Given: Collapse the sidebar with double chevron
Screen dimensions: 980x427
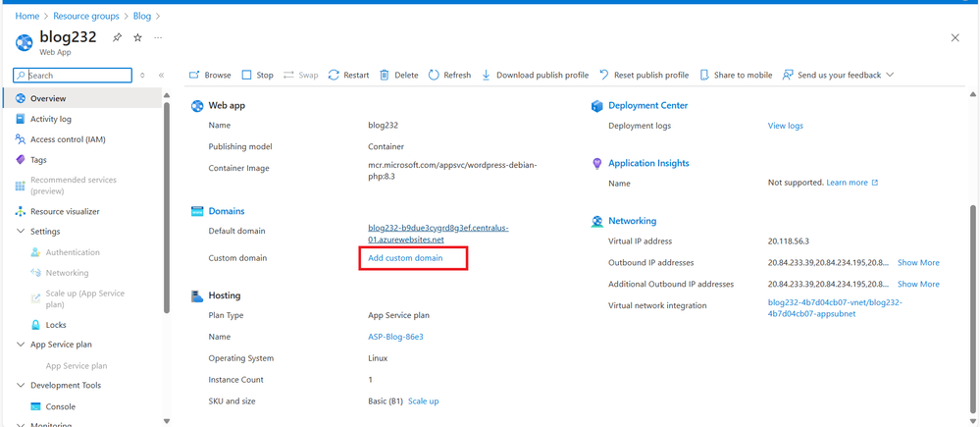Looking at the screenshot, I should click(161, 75).
